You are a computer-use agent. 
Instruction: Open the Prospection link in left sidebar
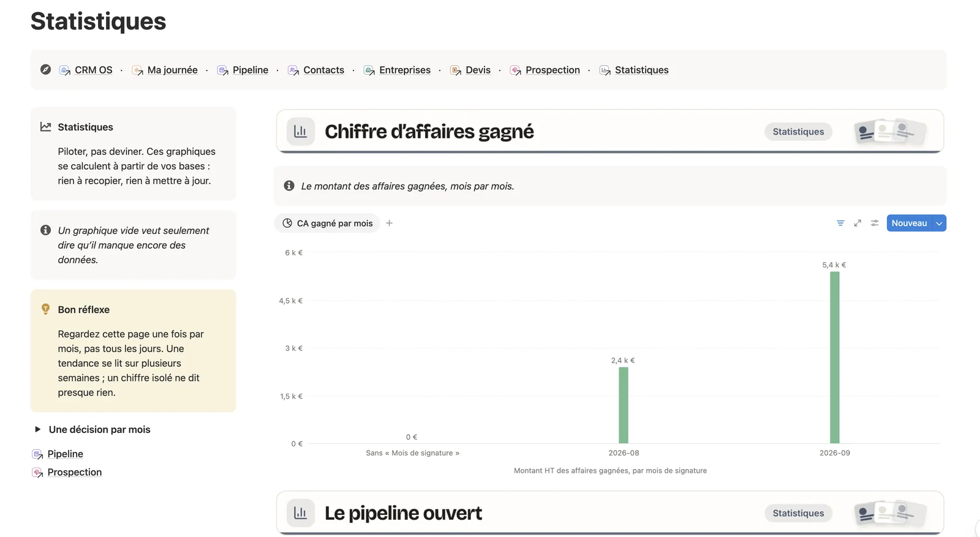pos(75,472)
